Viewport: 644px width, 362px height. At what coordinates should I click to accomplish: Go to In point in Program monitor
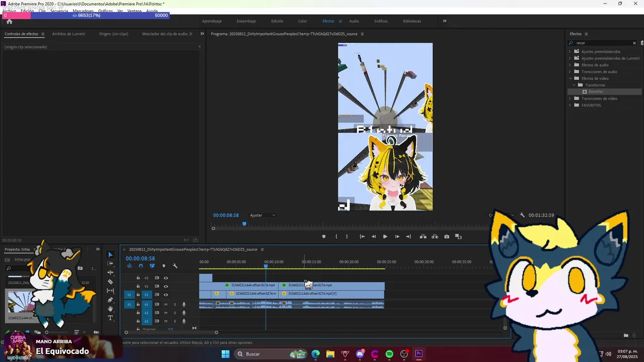coord(362,236)
